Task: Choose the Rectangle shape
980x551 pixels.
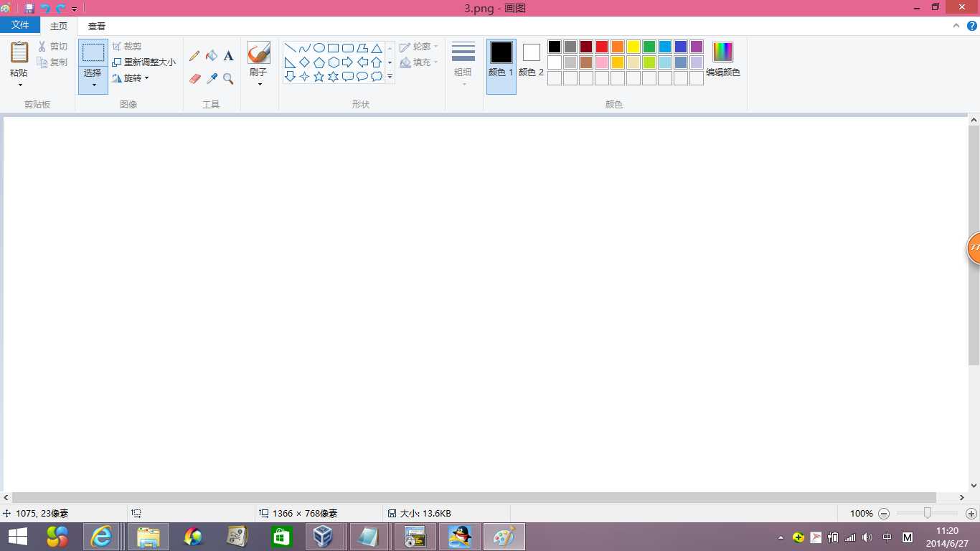Action: [x=333, y=48]
